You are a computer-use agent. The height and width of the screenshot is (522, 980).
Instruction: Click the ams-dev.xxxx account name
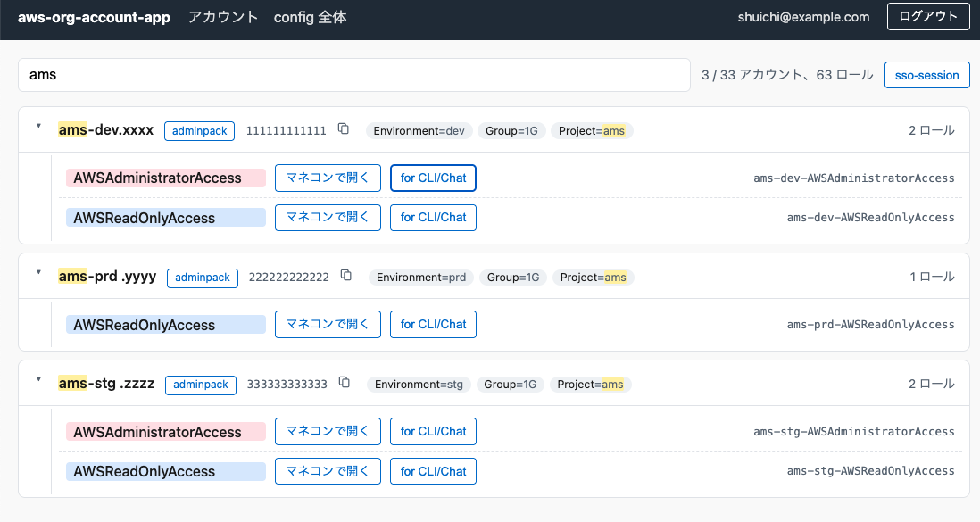click(x=105, y=130)
